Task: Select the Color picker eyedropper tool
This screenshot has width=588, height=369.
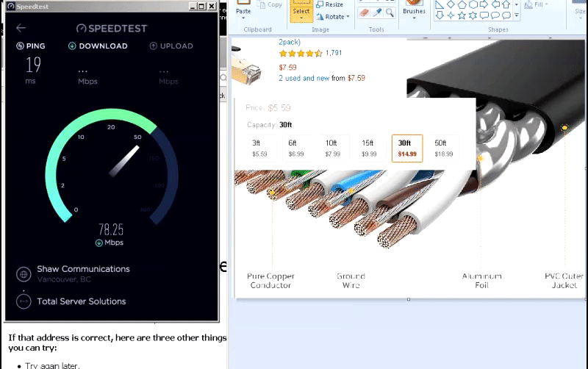Action: [x=377, y=12]
